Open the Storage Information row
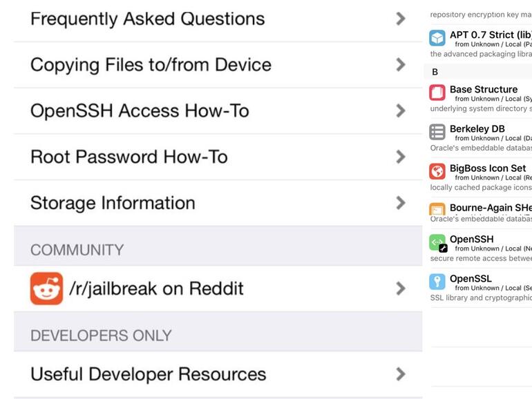The image size is (532, 399). coord(113,203)
